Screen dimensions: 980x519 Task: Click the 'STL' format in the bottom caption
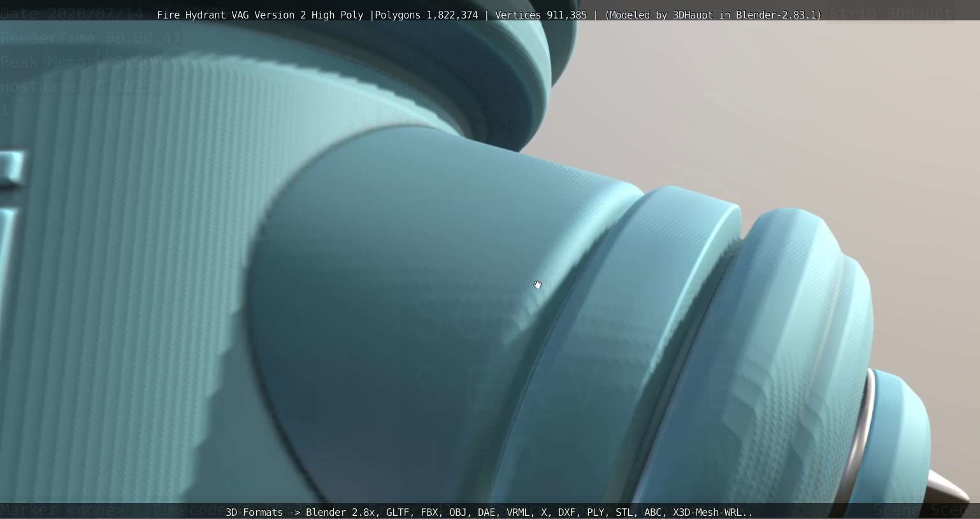(x=627, y=512)
